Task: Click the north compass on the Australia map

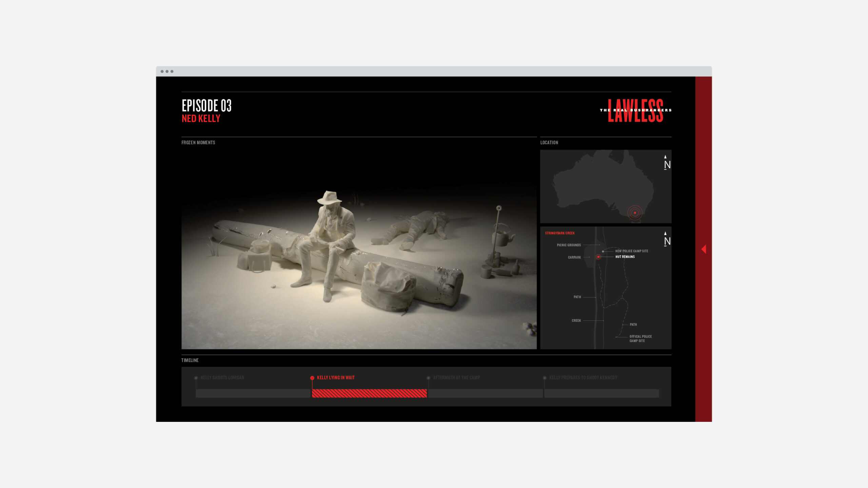Action: (667, 163)
